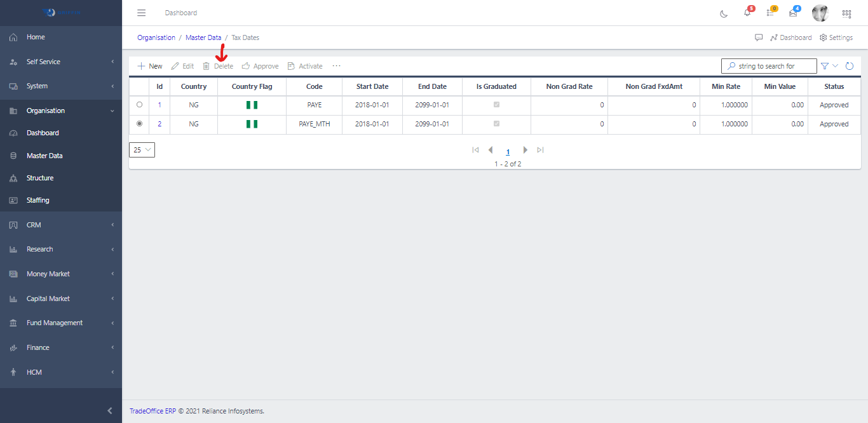Viewport: 868px width, 423px height.
Task: Select the radio button for PAYE_MTH row
Action: [x=140, y=124]
